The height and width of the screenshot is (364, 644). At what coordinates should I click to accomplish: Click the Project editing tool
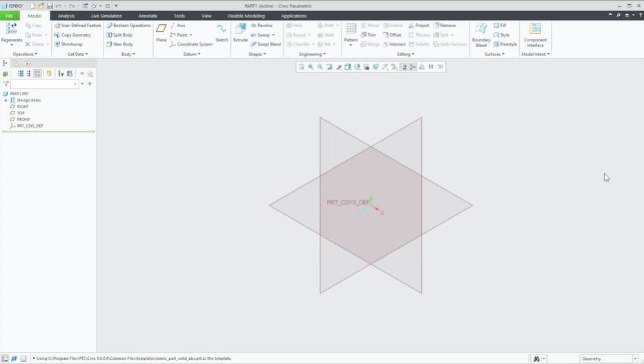coord(418,26)
